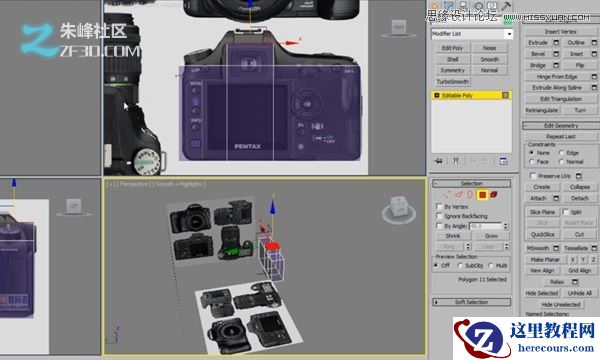The image size is (600, 360).
Task: Select Polygon sub-object level icon
Action: click(482, 195)
